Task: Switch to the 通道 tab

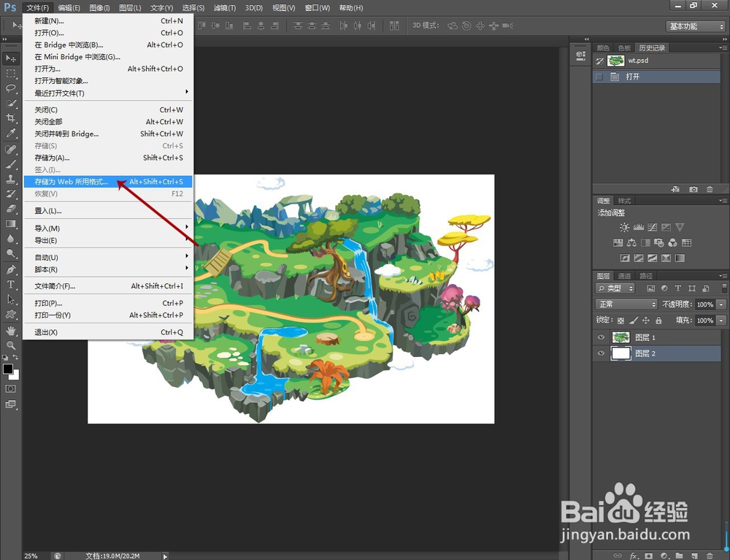Action: click(624, 276)
